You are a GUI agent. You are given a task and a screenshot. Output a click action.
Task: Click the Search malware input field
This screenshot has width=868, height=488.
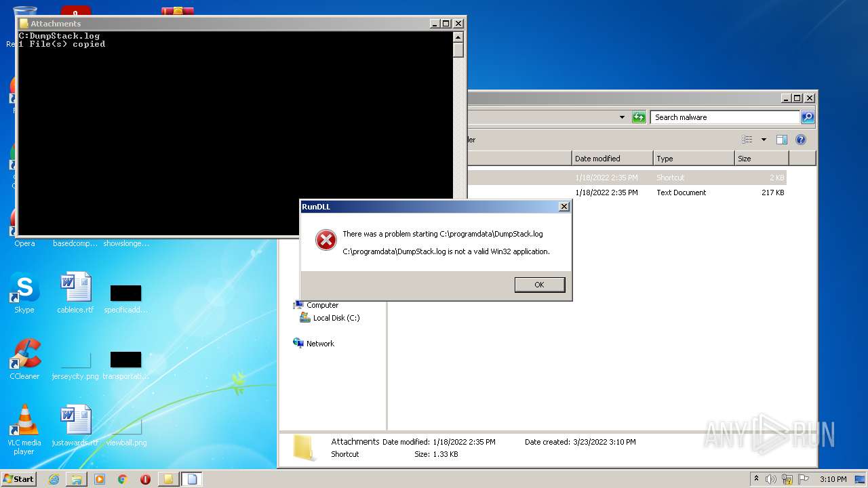click(x=725, y=117)
